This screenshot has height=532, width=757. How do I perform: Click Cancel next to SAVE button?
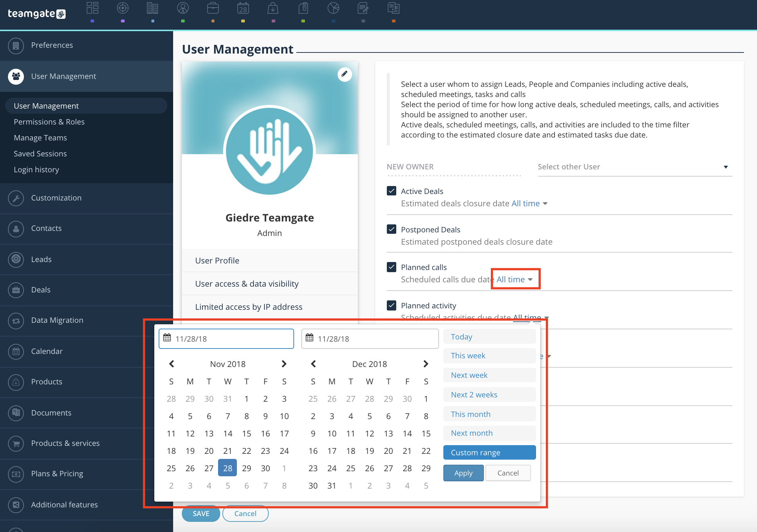(245, 514)
